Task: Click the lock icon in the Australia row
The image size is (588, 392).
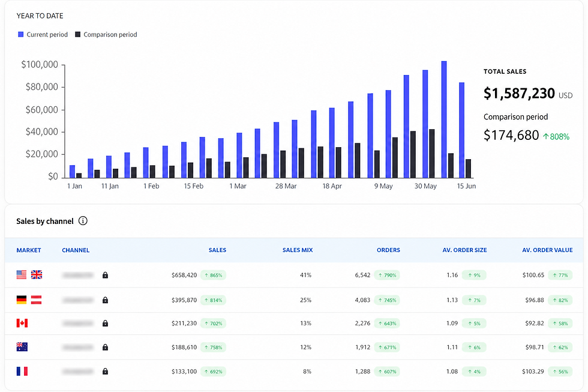Action: [x=106, y=347]
